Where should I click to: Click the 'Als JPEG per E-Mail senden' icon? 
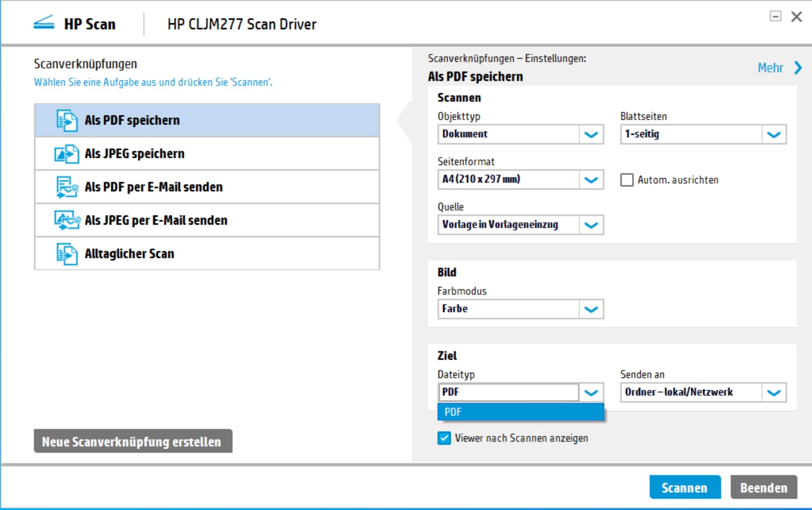coord(67,220)
